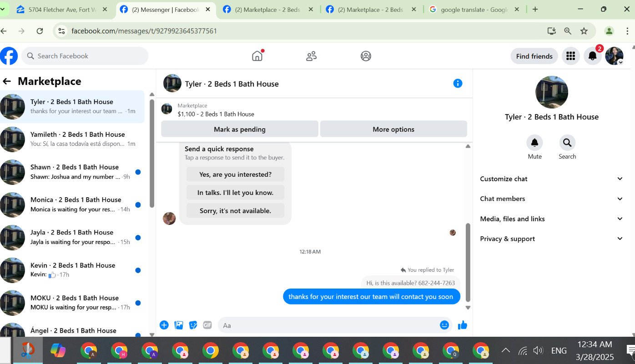Send quick response "Yes, are you interested?"
Image resolution: width=635 pixels, height=364 pixels.
[235, 175]
